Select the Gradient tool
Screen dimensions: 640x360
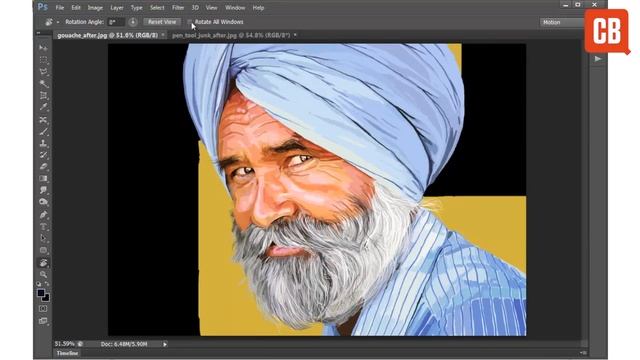point(43,179)
